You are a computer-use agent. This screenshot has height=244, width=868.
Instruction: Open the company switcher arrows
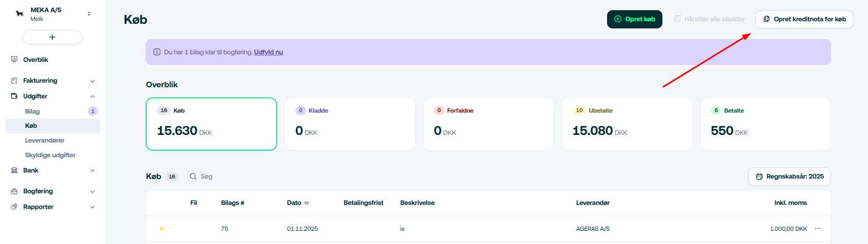[89, 14]
